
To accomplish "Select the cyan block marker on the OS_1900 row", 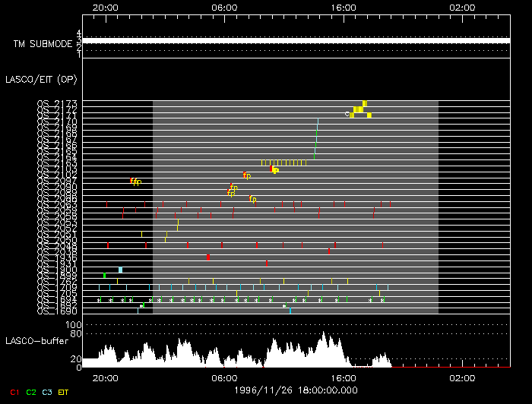I will 120,270.
